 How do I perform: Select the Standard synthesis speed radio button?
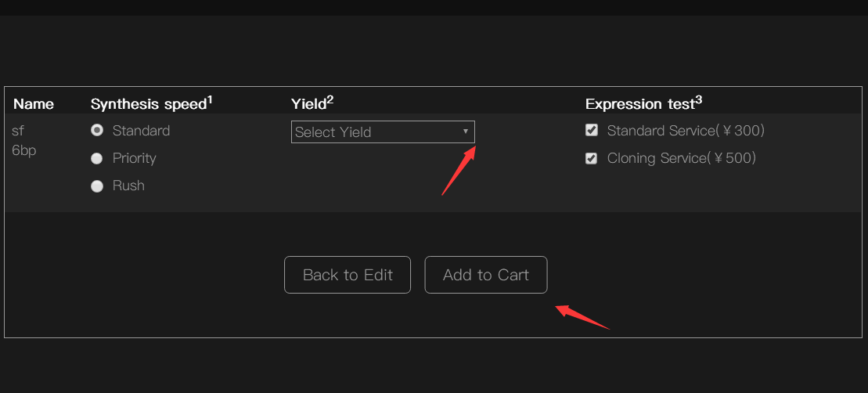coord(97,131)
